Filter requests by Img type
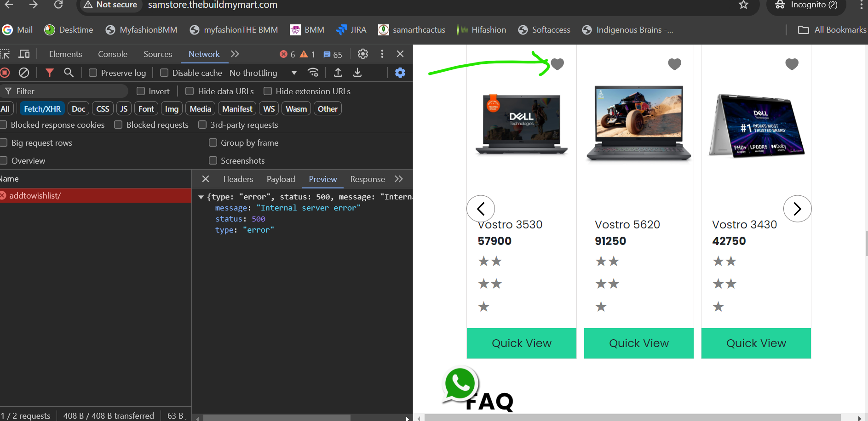The height and width of the screenshot is (421, 868). [172, 109]
